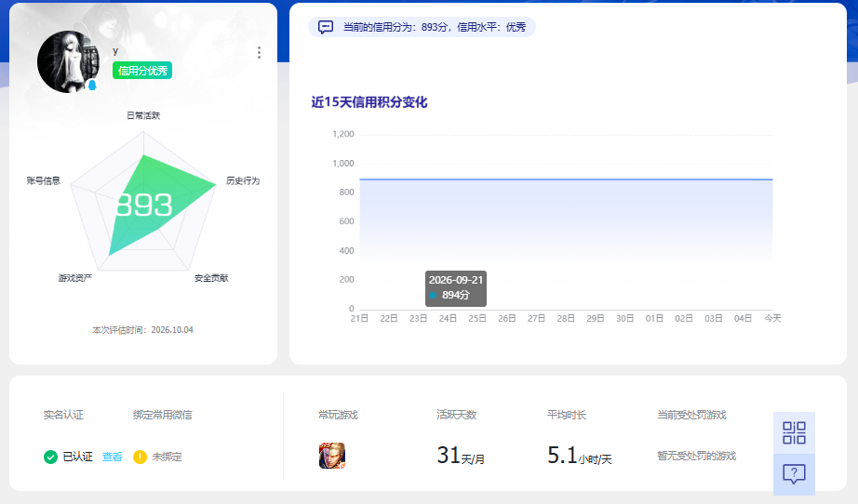Click the yellow warning icon beside 未绑定
This screenshot has height=504, width=858.
click(x=140, y=457)
